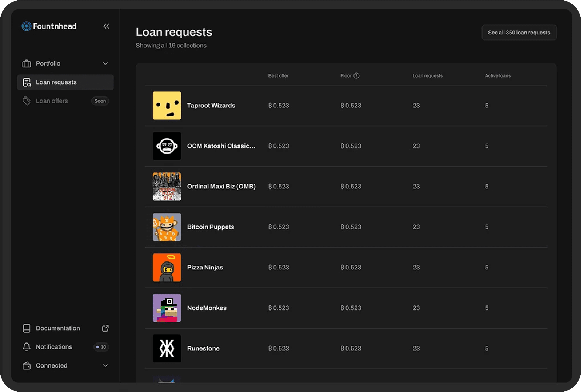Open Documentation external link icon
The width and height of the screenshot is (581, 392).
tap(105, 328)
